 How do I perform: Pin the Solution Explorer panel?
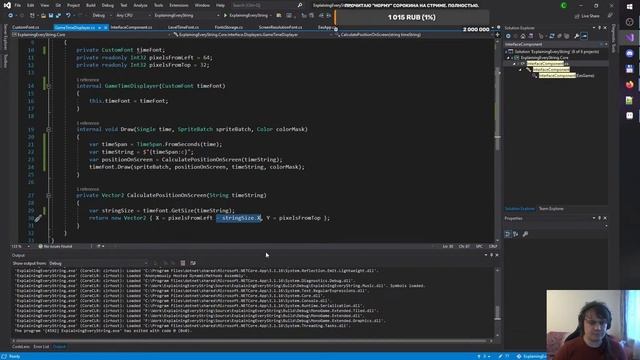pyautogui.click(x=599, y=28)
